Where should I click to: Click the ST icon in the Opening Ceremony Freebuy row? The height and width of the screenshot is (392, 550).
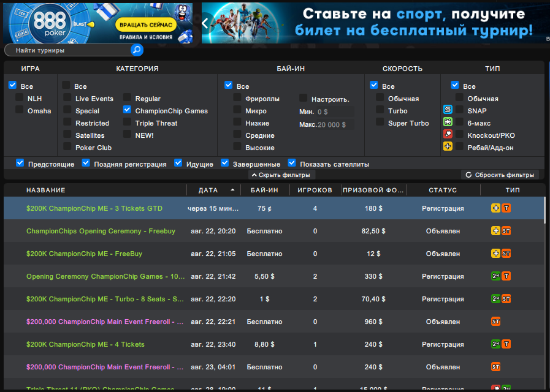pos(506,231)
